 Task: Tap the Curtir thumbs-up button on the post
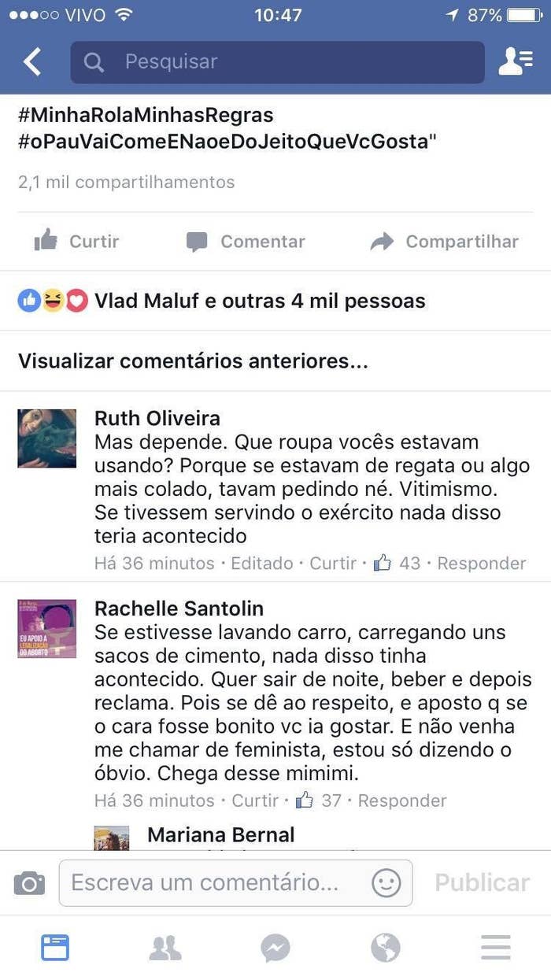point(76,242)
